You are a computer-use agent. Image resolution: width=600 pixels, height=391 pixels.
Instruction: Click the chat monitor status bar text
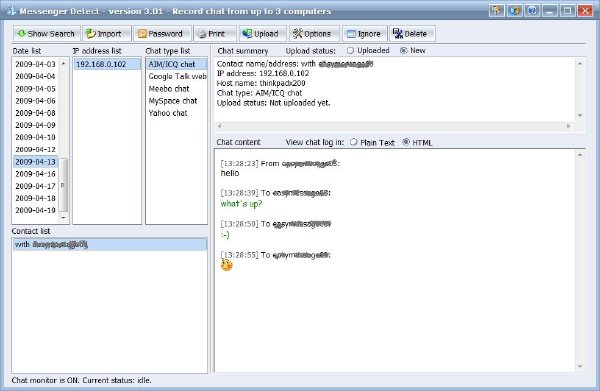click(x=82, y=380)
